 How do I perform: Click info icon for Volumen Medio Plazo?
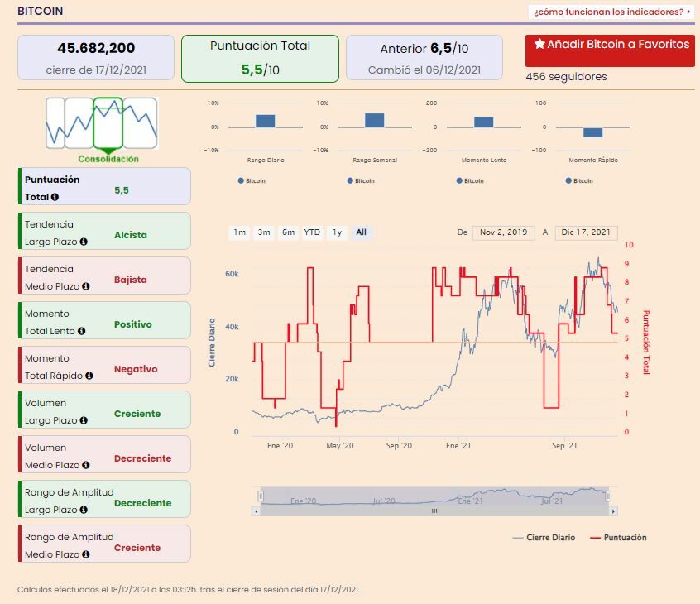point(86,465)
